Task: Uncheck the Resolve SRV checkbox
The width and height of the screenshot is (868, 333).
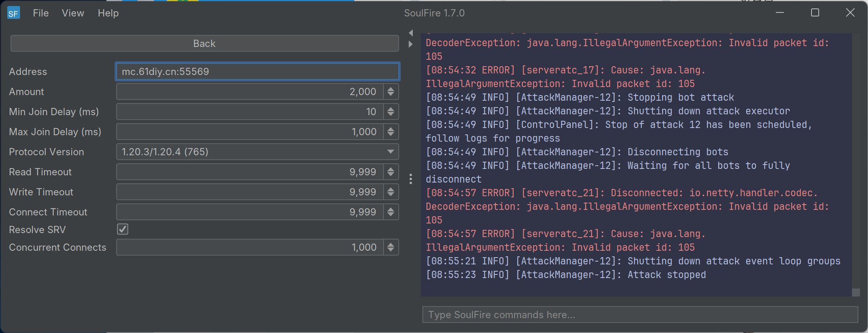Action: [123, 229]
